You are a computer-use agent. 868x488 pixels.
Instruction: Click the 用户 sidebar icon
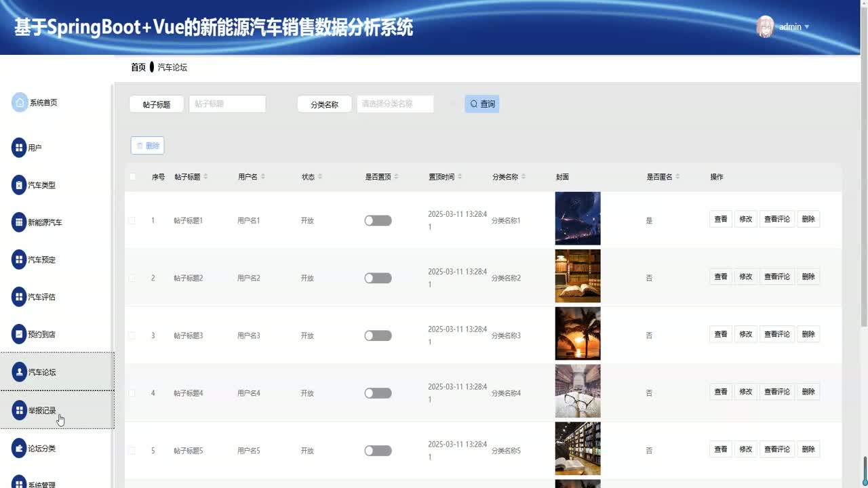pos(19,147)
